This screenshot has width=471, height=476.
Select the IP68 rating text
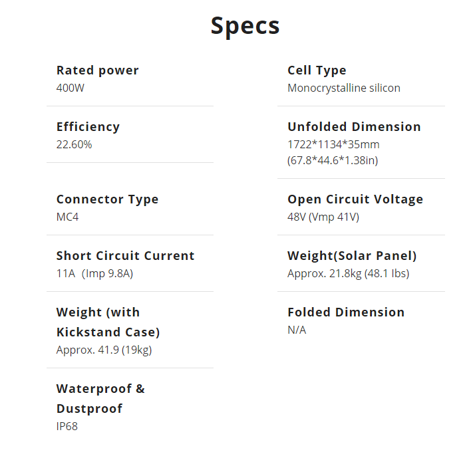(x=67, y=426)
